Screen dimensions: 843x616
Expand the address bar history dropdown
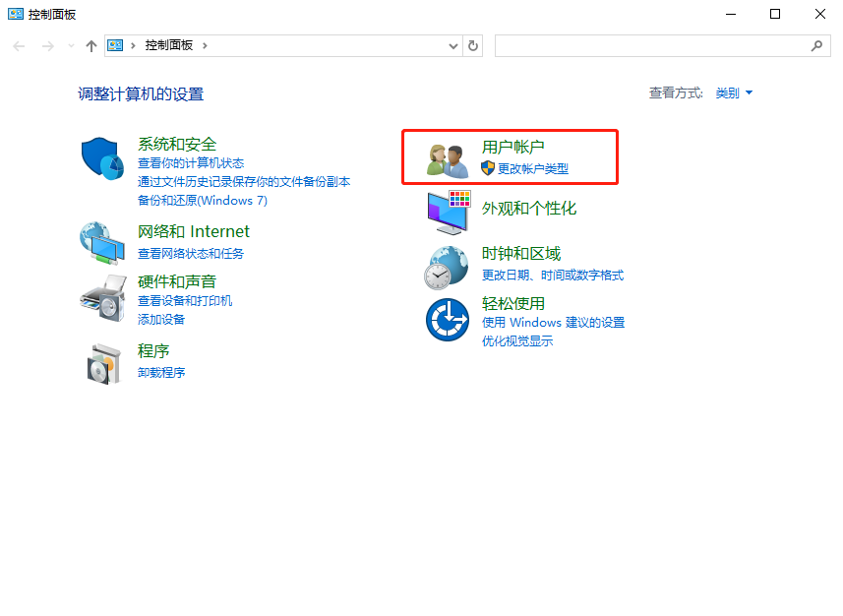tap(452, 45)
